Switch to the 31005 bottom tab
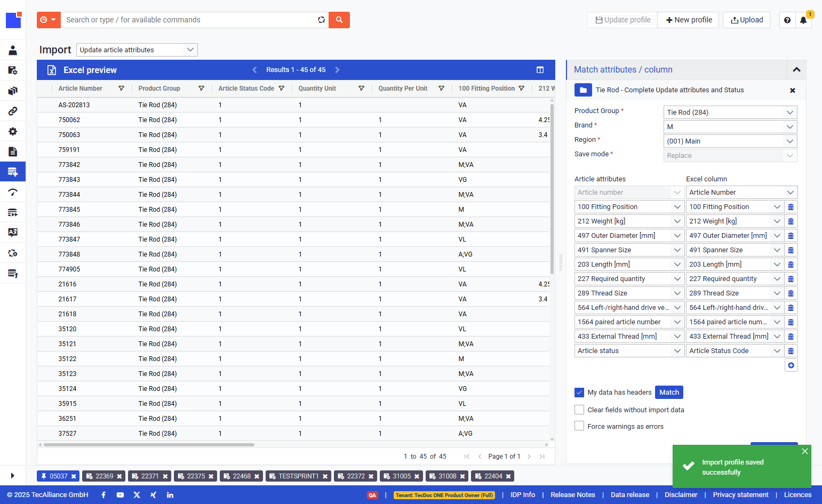This screenshot has width=822, height=504. (402, 476)
